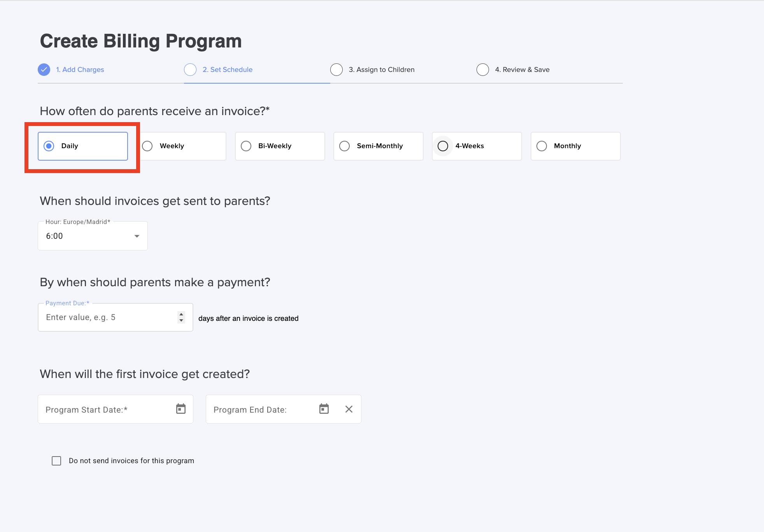
Task: Click the Set Schedule step circle
Action: click(x=190, y=70)
